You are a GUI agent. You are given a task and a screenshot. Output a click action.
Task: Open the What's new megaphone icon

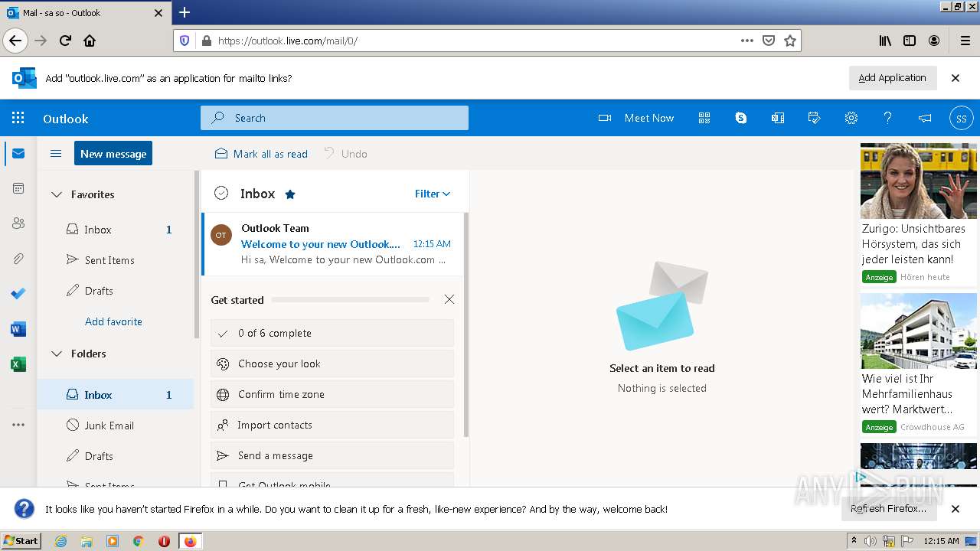click(x=925, y=118)
